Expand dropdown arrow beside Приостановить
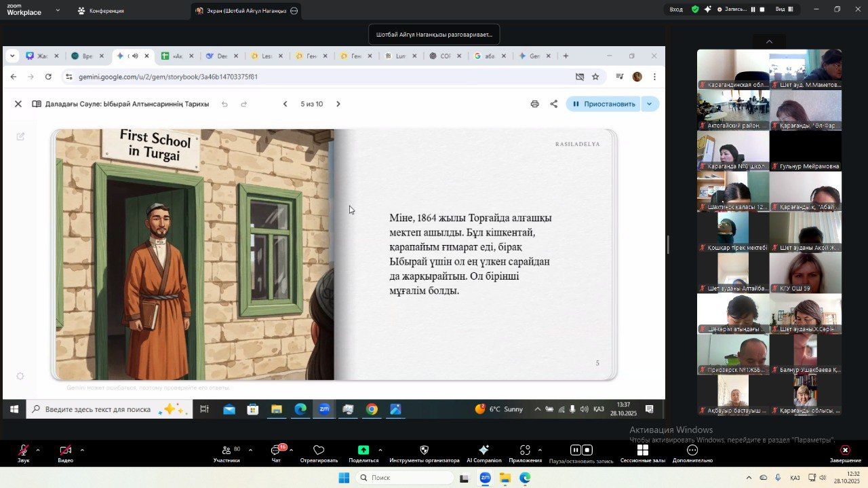Viewport: 868px width, 488px height. [x=650, y=104]
